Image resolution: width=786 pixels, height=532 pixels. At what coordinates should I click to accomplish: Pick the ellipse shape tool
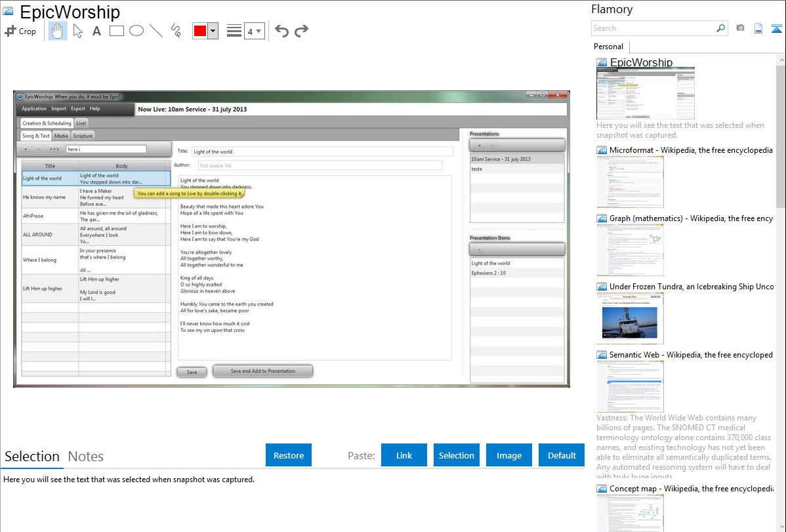136,31
